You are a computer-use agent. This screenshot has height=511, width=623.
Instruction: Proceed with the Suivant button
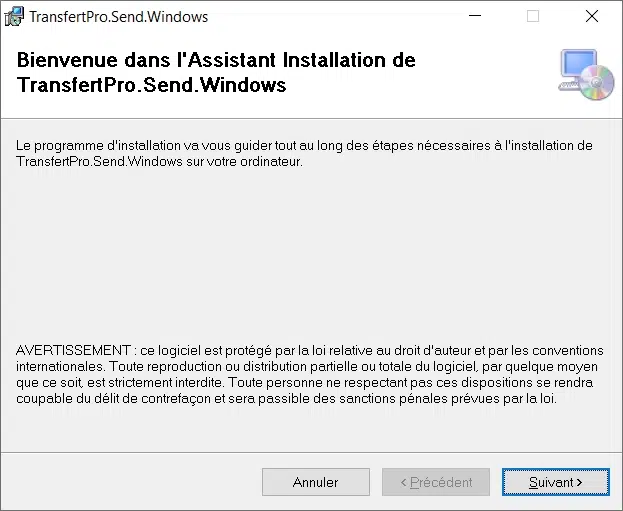[x=555, y=482]
